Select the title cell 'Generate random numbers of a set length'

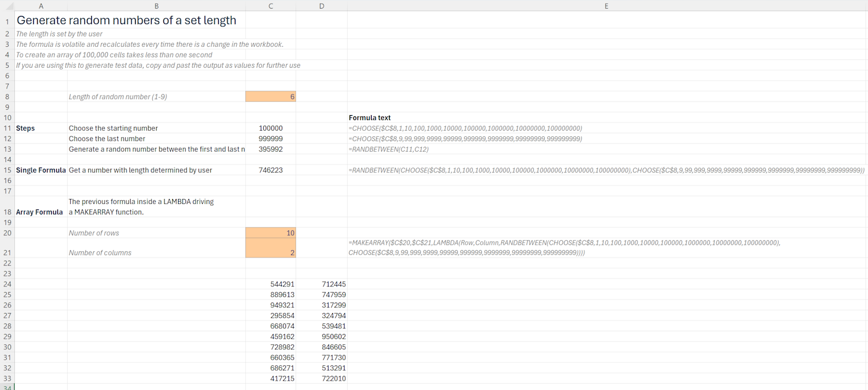[x=126, y=20]
